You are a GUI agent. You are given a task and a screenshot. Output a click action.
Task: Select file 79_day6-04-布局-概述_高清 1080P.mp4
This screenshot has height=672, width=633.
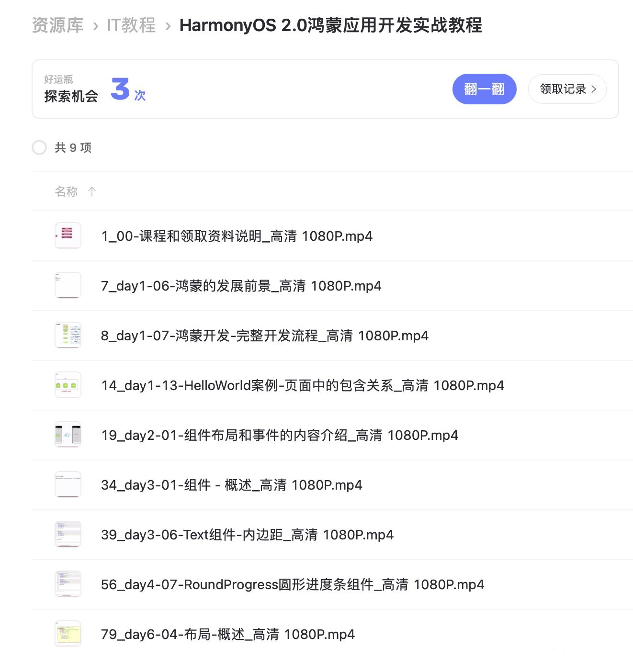click(228, 634)
